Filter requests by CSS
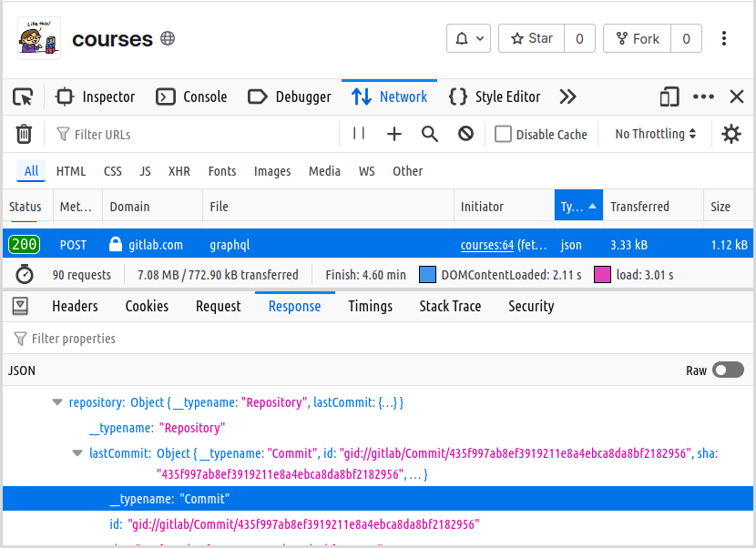This screenshot has height=548, width=756. [113, 171]
